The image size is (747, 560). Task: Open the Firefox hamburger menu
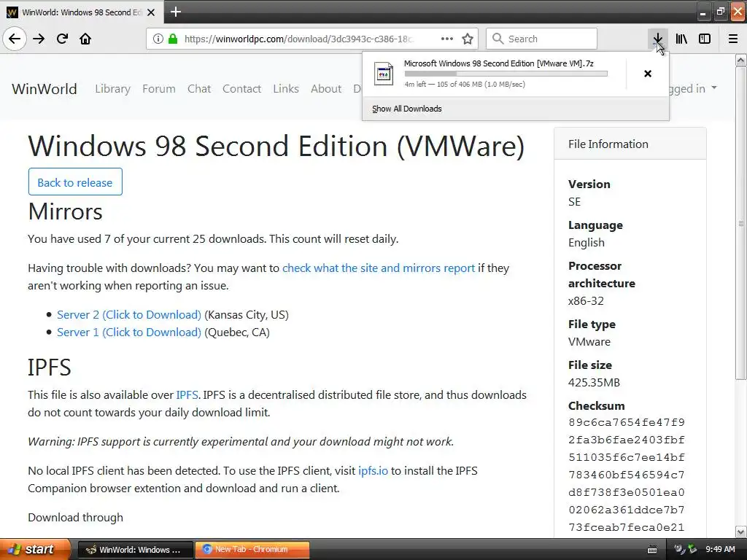pos(733,39)
